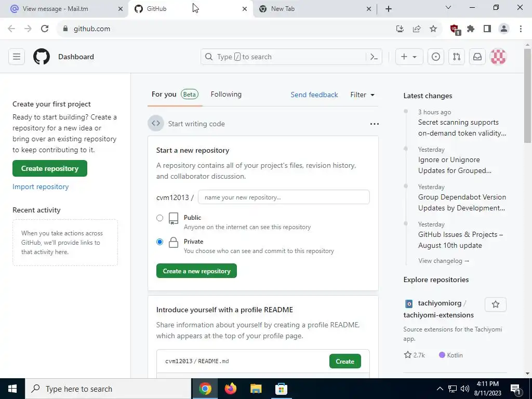Image resolution: width=532 pixels, height=399 pixels.
Task: Open GitHub Issues & Projects update entry
Action: [x=460, y=240]
